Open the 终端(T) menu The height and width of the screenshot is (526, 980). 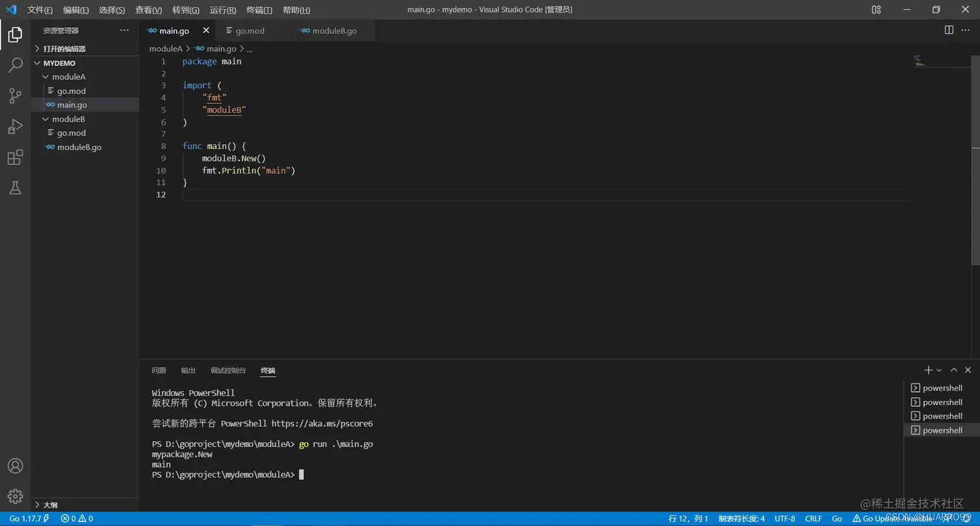[x=259, y=10]
